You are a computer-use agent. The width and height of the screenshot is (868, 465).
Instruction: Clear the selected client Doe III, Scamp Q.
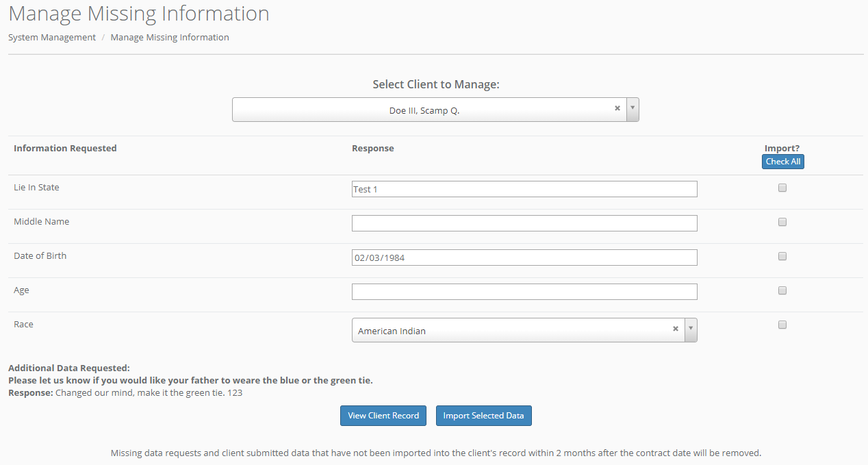tap(617, 108)
